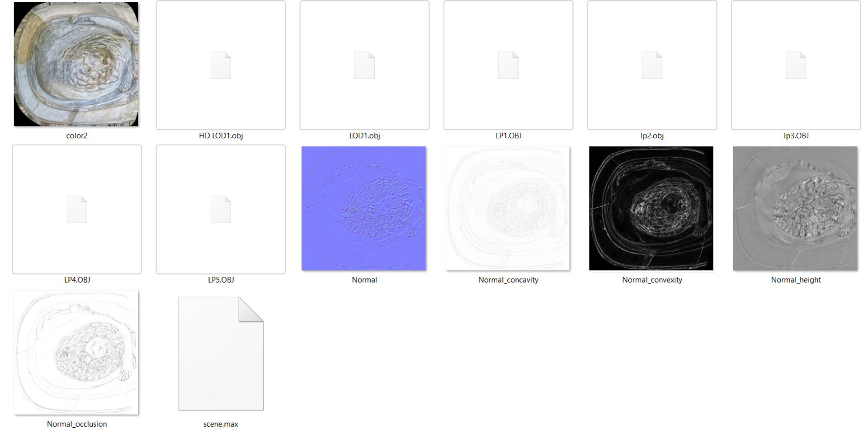Click the 'lp2.obj' file name label
Image resolution: width=868 pixels, height=434 pixels.
click(652, 135)
